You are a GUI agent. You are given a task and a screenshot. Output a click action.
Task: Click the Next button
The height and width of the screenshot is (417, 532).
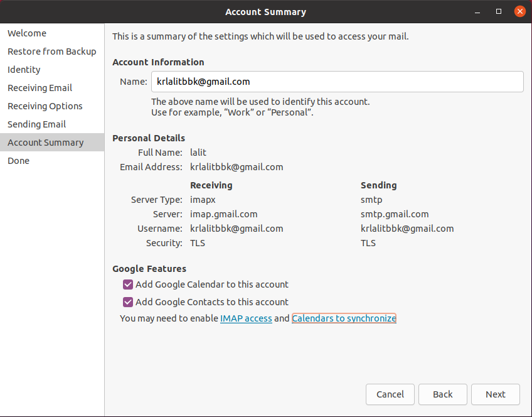495,394
